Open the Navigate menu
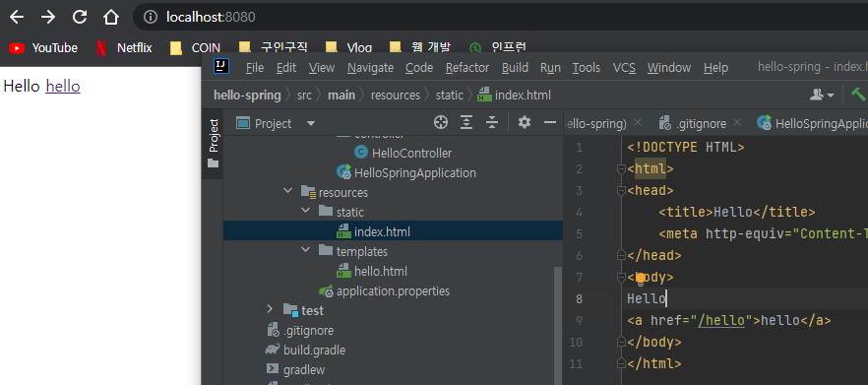 pyautogui.click(x=370, y=68)
